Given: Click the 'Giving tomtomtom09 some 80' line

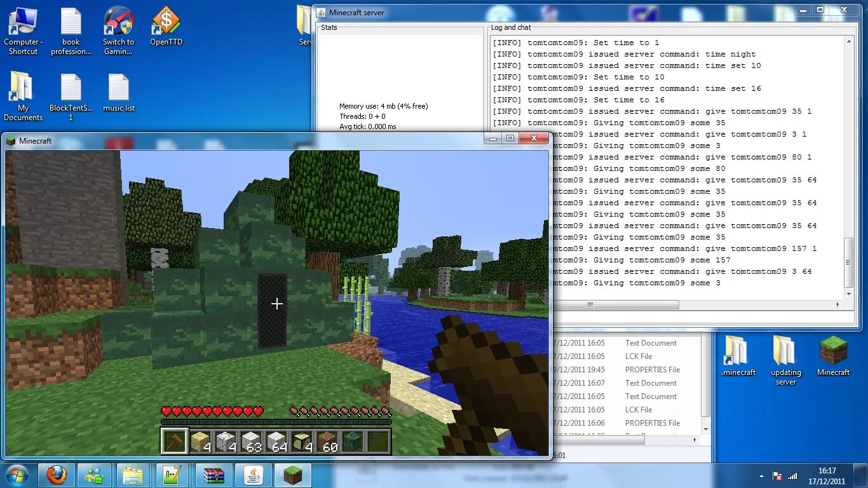Looking at the screenshot, I should pyautogui.click(x=638, y=168).
